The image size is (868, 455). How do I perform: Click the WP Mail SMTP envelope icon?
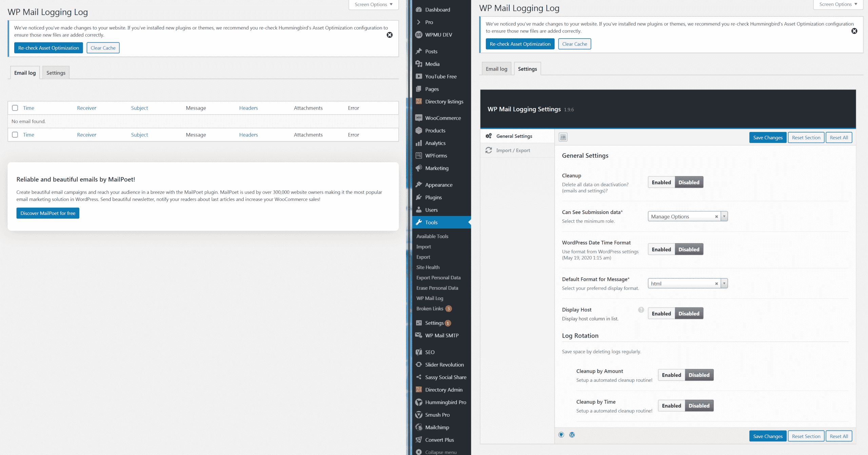click(x=419, y=335)
